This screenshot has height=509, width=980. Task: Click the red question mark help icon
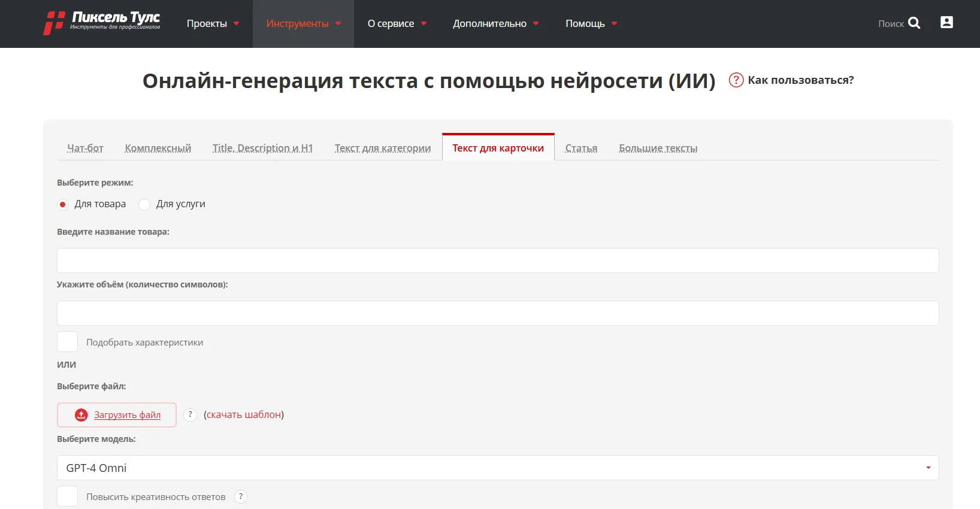[x=736, y=80]
